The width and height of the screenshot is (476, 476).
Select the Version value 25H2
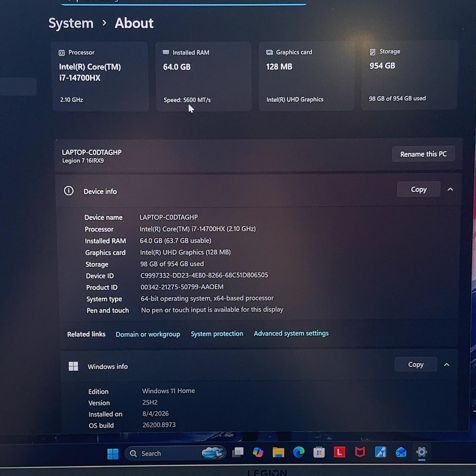pos(150,402)
